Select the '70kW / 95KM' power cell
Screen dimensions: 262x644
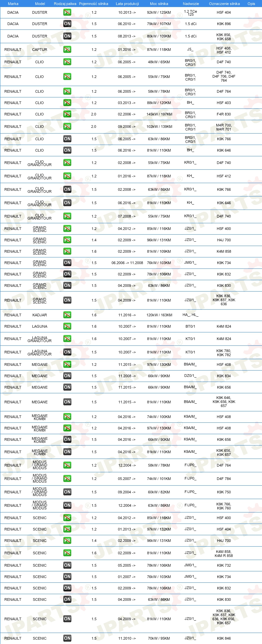pos(159,638)
